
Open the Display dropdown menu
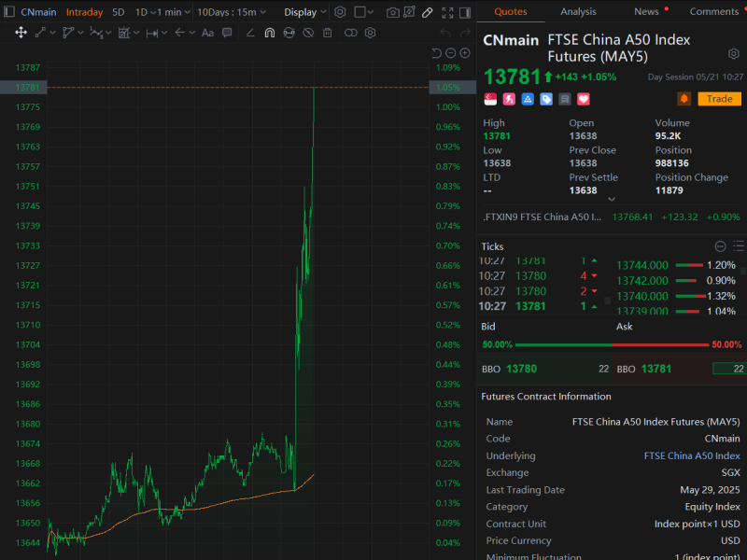[x=305, y=12]
